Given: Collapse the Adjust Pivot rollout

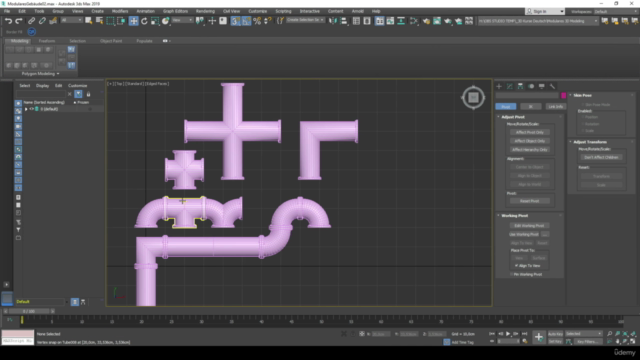Looking at the screenshot, I should (513, 117).
